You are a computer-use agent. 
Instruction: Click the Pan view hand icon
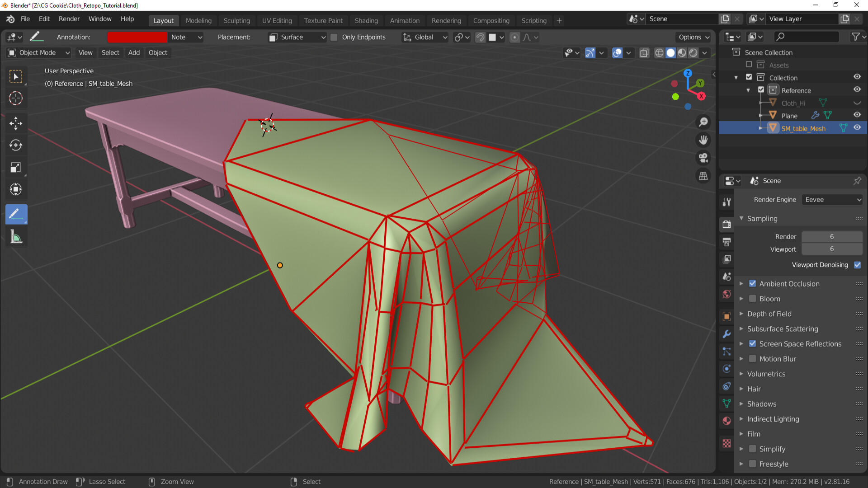(703, 140)
